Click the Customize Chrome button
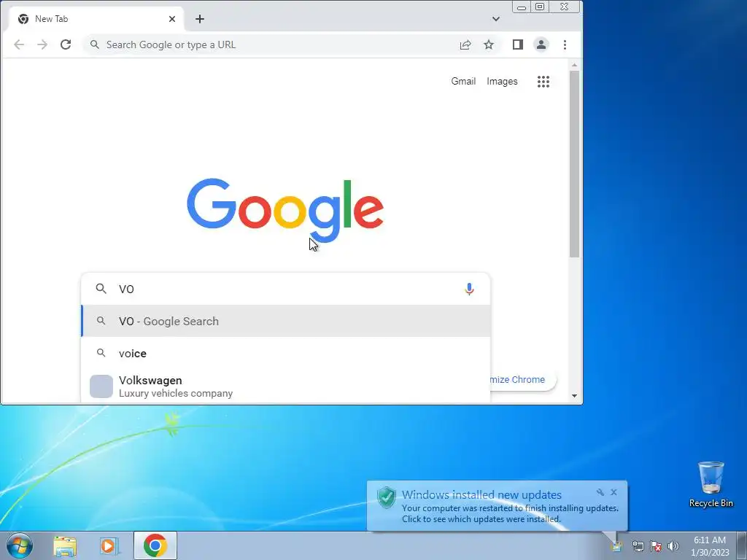The width and height of the screenshot is (747, 560). 522,379
